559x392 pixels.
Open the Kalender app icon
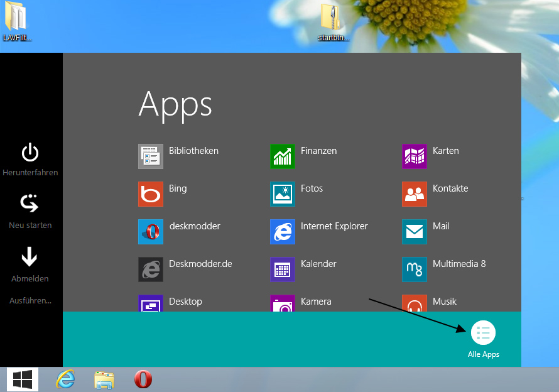283,269
